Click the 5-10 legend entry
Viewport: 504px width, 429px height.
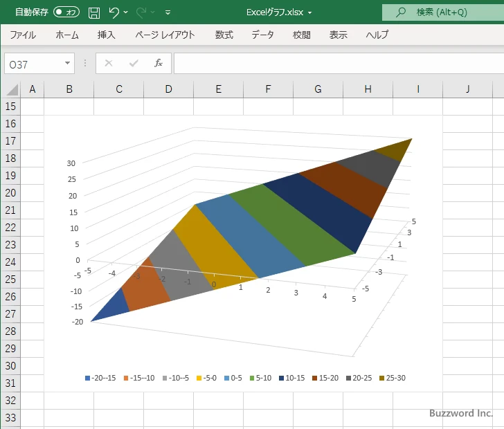[261, 378]
